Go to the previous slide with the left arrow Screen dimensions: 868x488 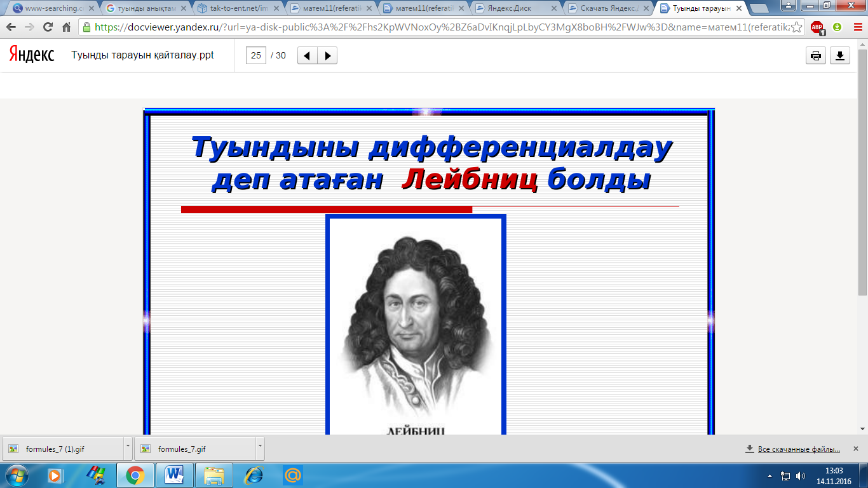pyautogui.click(x=308, y=55)
